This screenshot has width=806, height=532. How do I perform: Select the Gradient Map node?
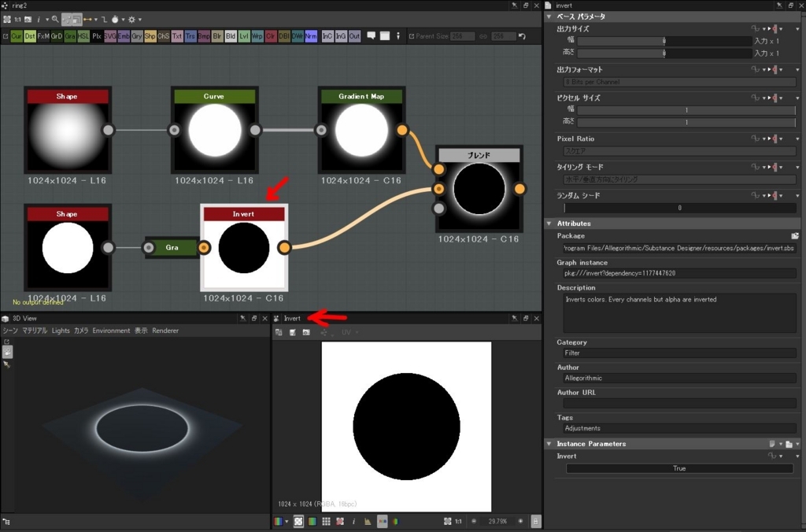(361, 130)
